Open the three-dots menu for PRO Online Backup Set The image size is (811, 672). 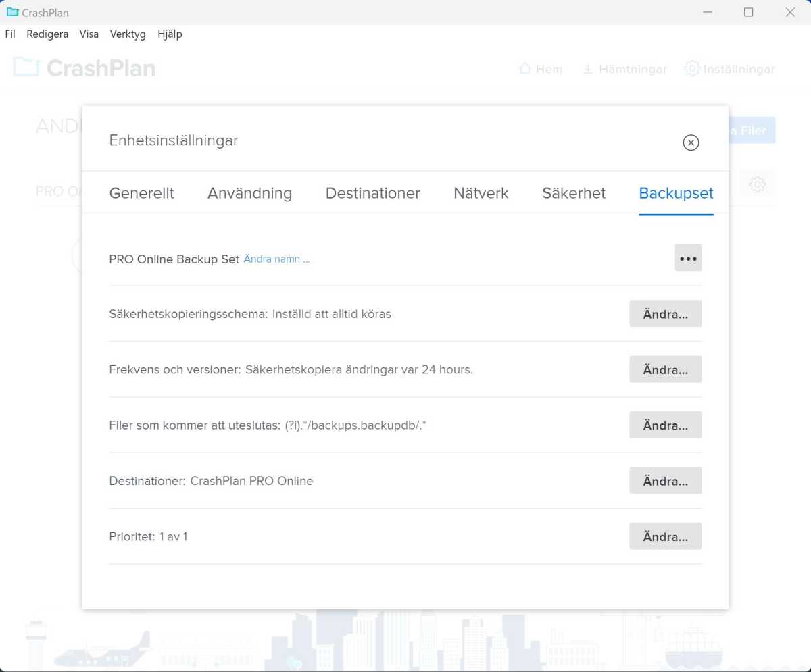[688, 258]
